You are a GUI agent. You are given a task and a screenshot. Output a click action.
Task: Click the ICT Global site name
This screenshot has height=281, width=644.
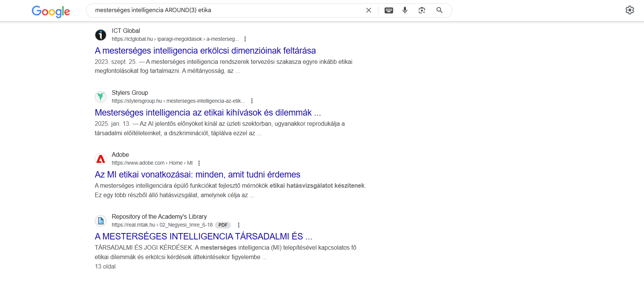tap(126, 31)
